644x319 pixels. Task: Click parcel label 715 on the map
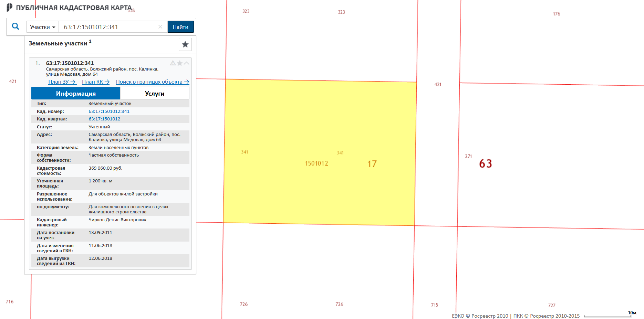click(435, 305)
